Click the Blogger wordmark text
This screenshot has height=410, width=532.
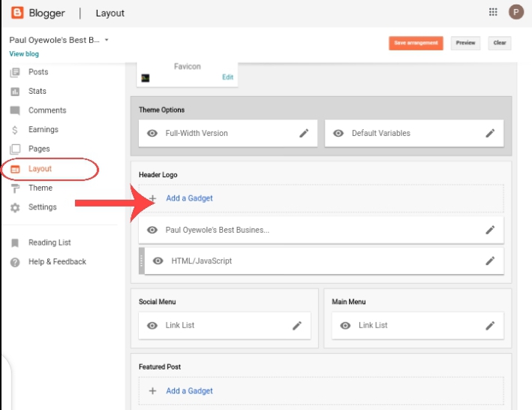click(47, 13)
